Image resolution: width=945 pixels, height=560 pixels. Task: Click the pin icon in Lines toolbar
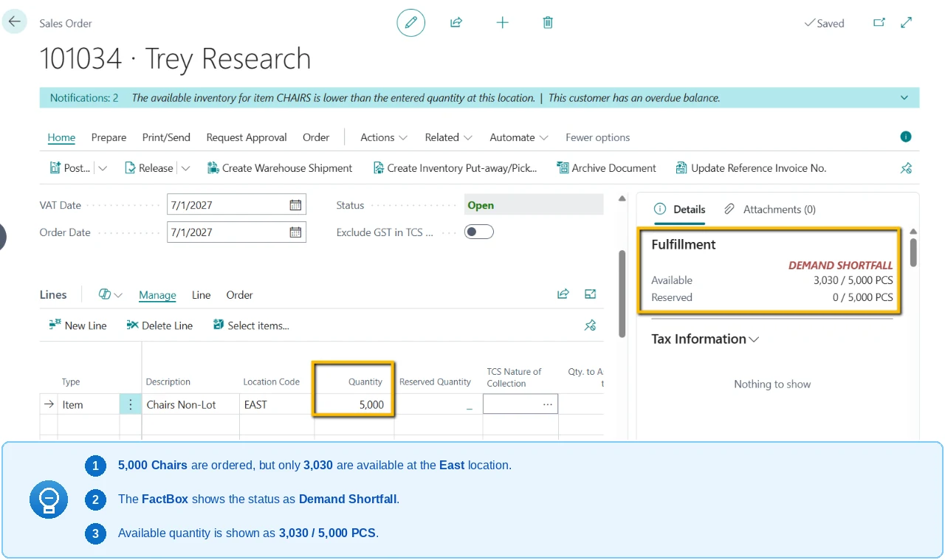pos(590,325)
